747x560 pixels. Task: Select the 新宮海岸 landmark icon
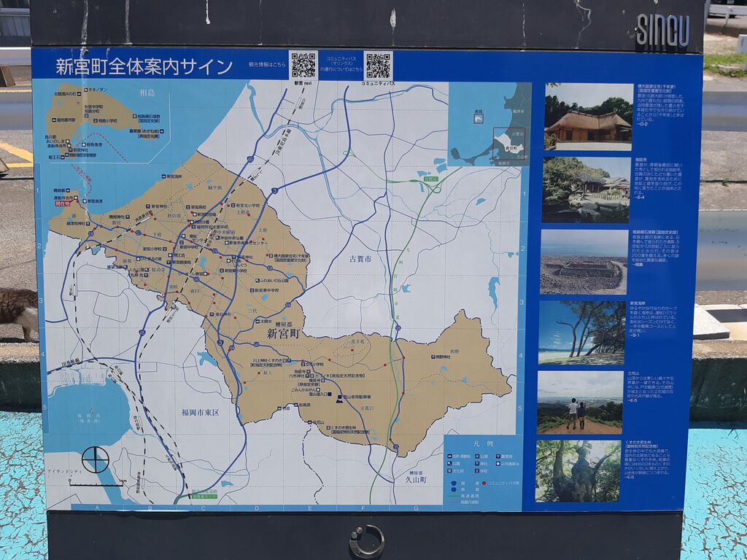click(x=164, y=176)
